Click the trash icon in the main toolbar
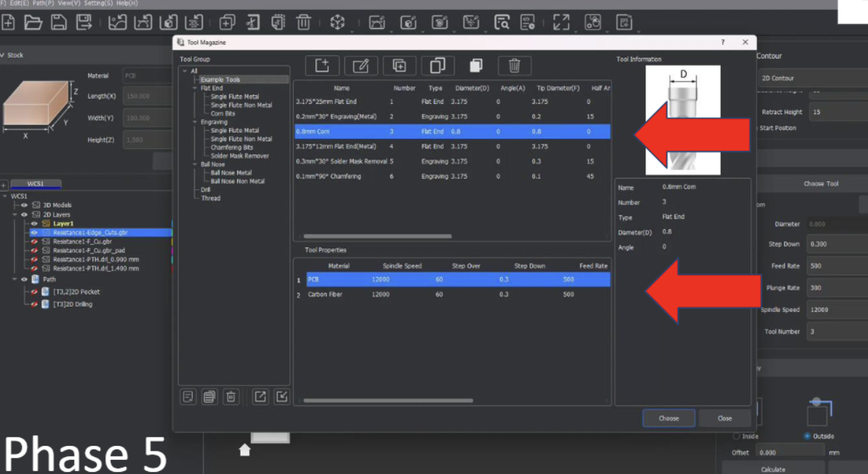 303,23
